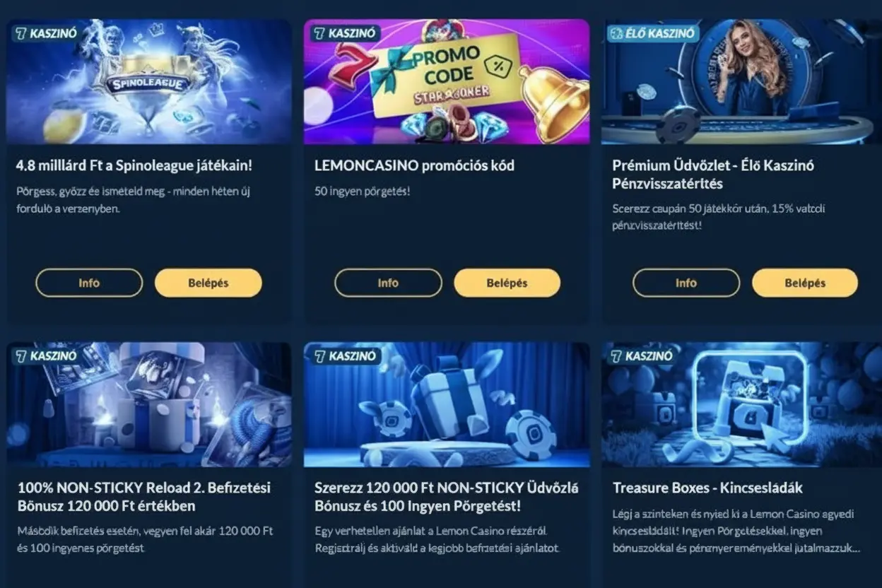Open Info for Prémium Üdvözlet cashback
Screen dimensions: 882x588
coord(686,283)
